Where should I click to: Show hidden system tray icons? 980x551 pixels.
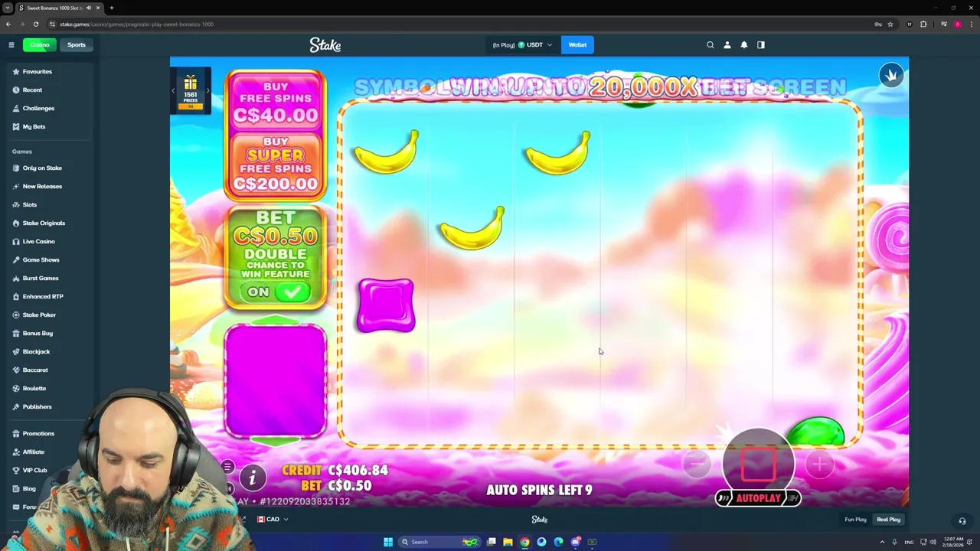[x=882, y=542]
